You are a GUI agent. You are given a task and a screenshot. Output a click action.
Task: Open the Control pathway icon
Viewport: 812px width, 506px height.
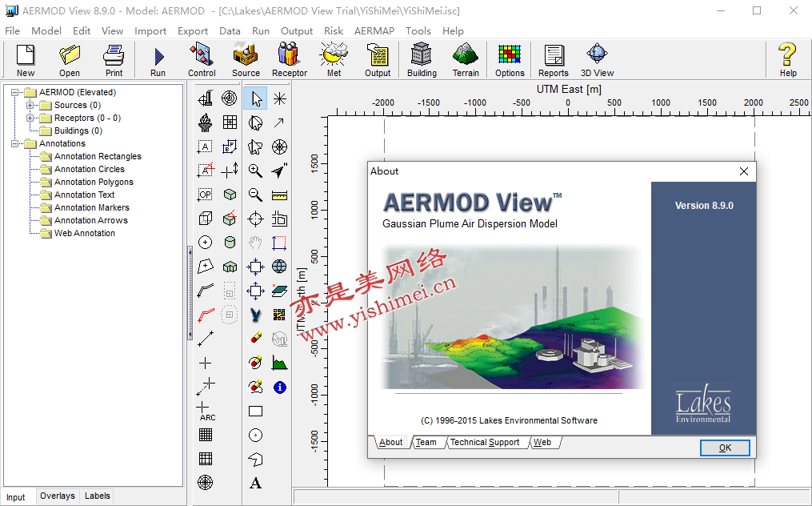click(x=202, y=60)
